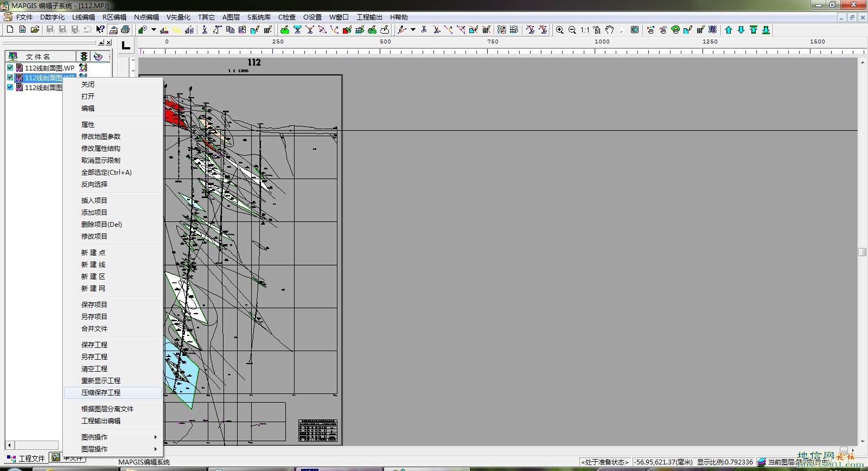Toggle the checkbox of the third 112线剖面图 file
Viewport: 868px width, 471px height.
[10, 87]
